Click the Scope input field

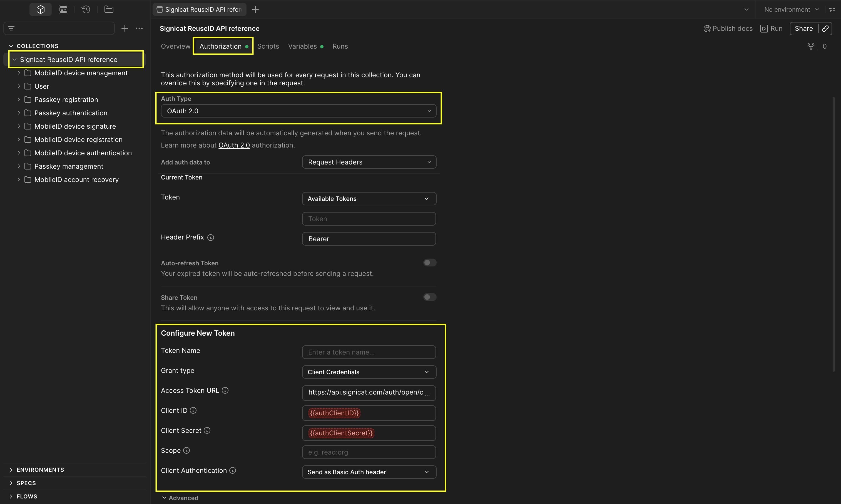click(x=369, y=452)
